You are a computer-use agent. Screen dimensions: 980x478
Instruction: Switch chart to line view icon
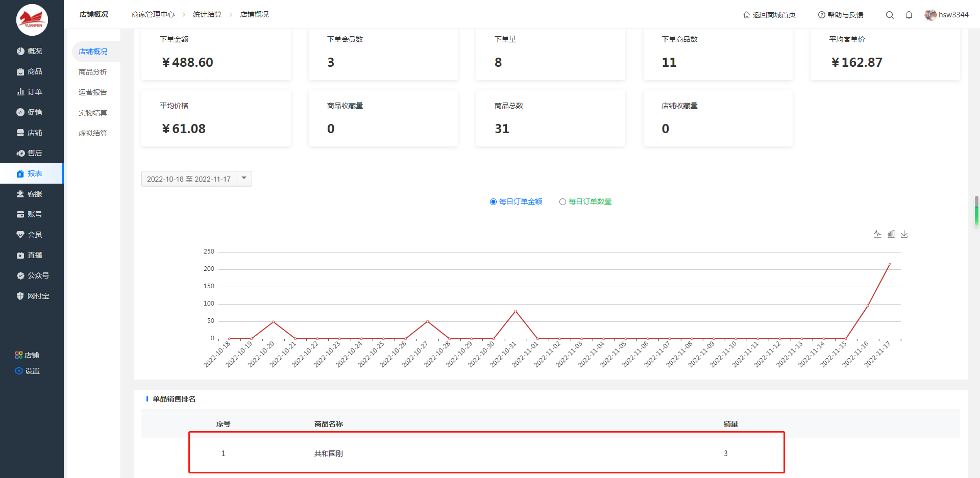click(877, 234)
